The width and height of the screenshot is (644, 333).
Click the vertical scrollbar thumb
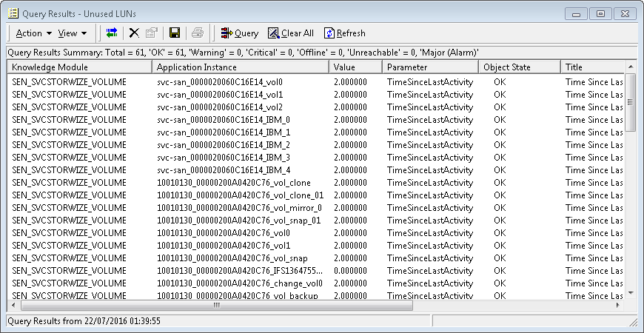(631, 103)
